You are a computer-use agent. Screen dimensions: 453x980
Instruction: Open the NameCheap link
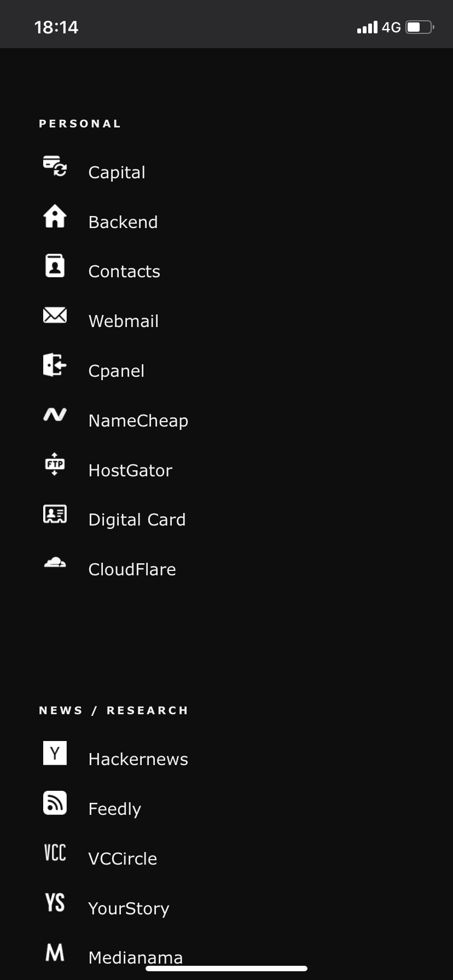click(138, 421)
